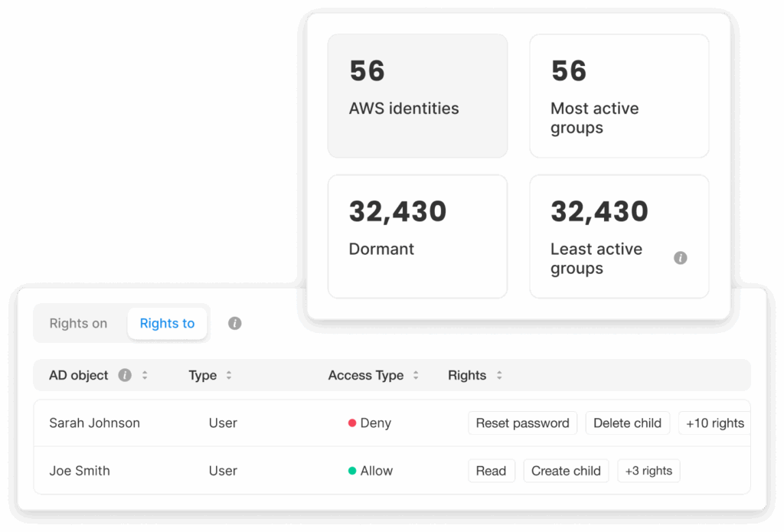Select the Rights to tab
The height and width of the screenshot is (532, 784).
167,324
